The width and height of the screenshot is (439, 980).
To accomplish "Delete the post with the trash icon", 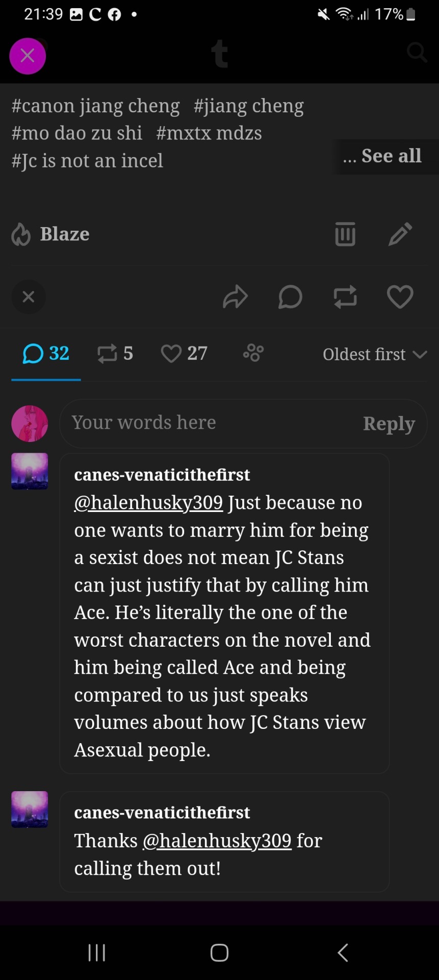I will click(345, 234).
